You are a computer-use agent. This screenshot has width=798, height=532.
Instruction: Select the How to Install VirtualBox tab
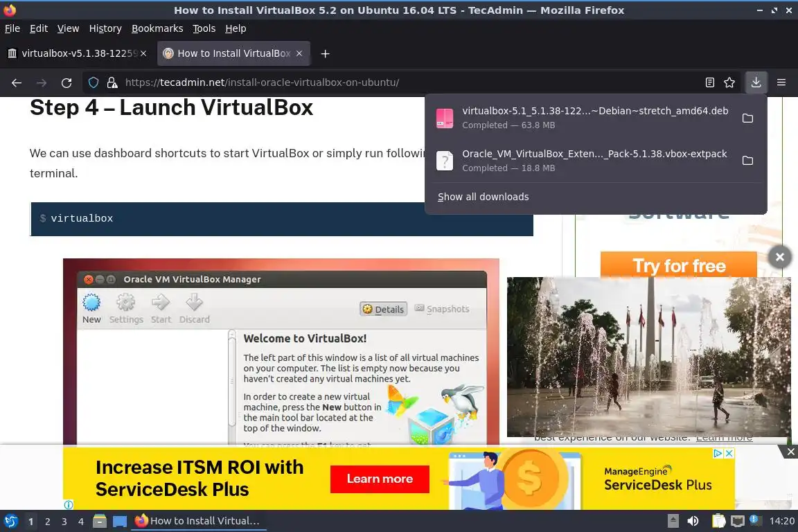pos(233,53)
